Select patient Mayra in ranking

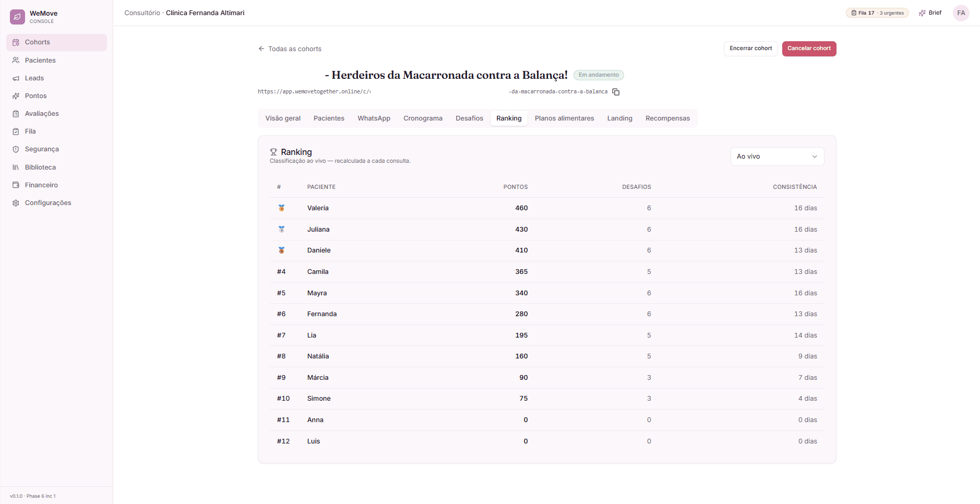[317, 293]
